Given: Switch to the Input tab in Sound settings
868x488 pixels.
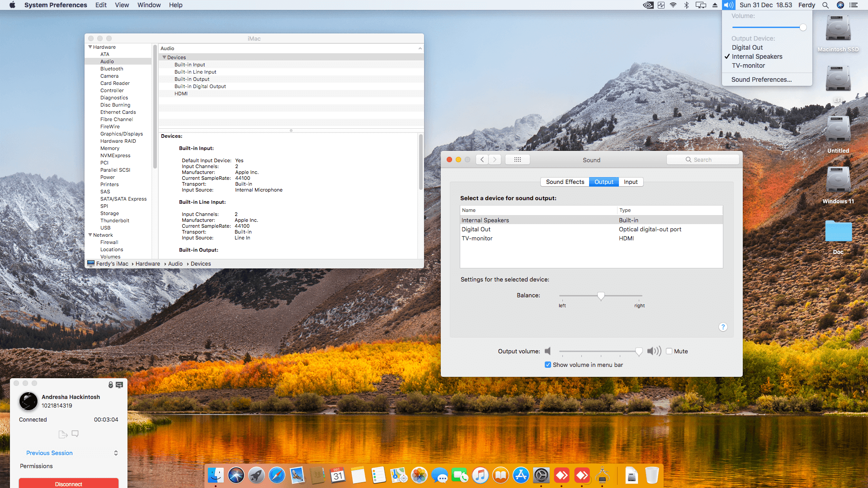Looking at the screenshot, I should point(631,182).
